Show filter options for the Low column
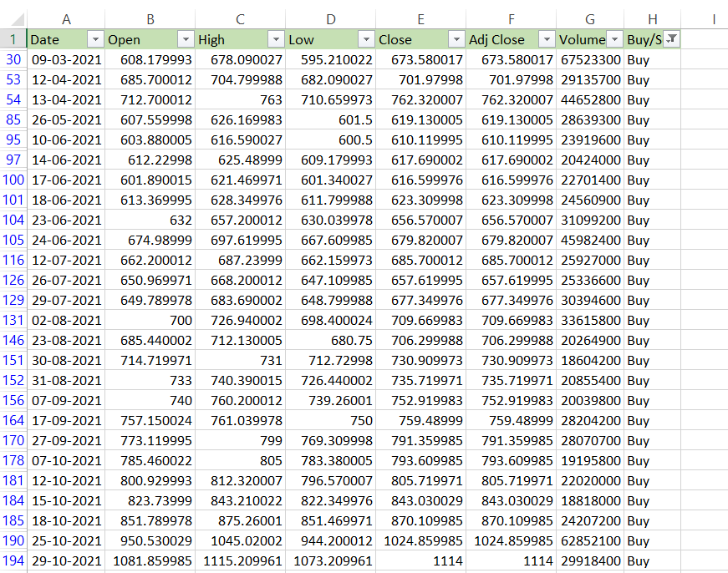728x573 pixels. (365, 39)
